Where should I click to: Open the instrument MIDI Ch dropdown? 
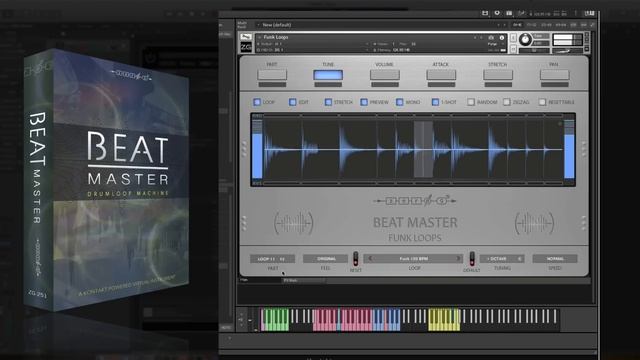tap(313, 50)
